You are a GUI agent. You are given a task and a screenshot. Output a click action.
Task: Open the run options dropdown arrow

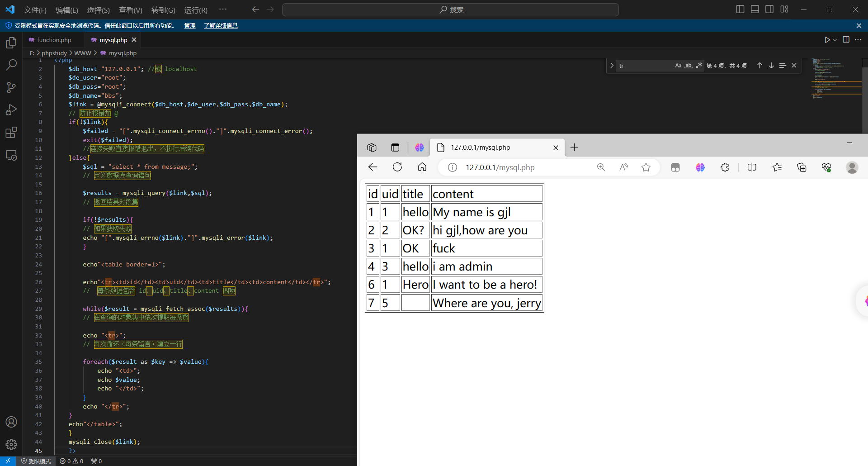(835, 40)
